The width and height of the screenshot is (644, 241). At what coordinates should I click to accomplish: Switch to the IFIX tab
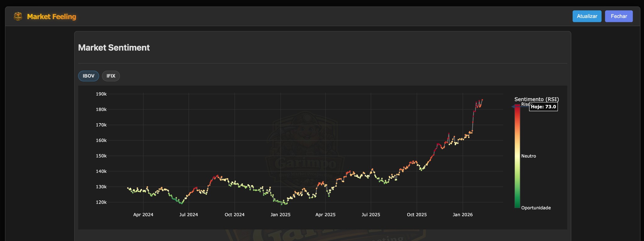111,76
